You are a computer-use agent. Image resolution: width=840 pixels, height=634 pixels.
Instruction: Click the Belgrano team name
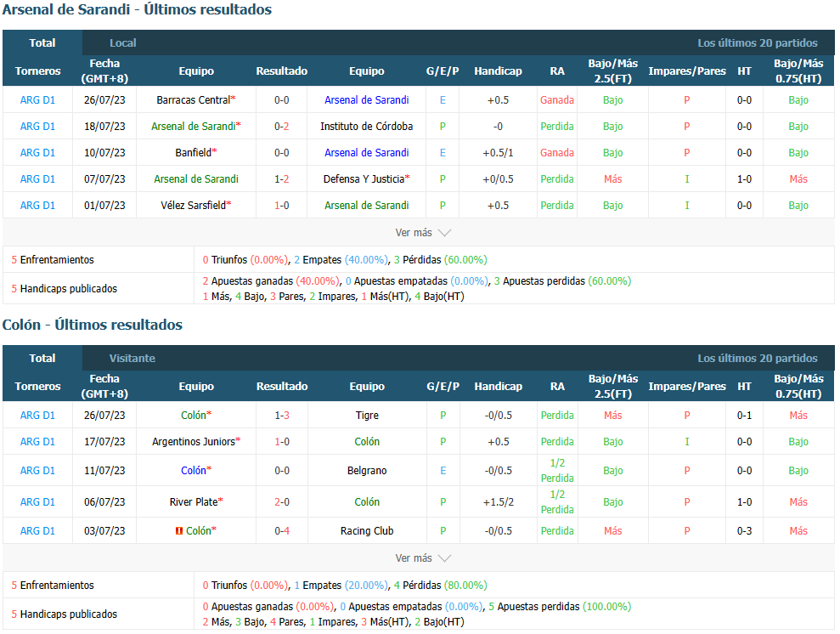pos(367,471)
